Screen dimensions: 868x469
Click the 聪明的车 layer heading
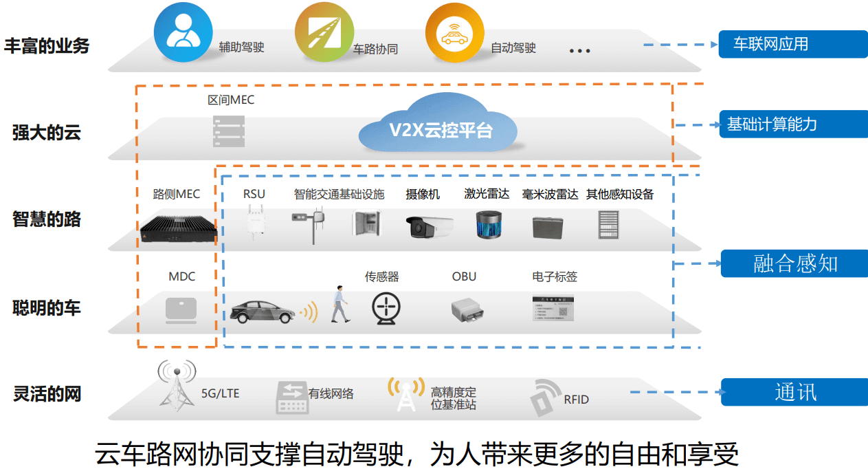(x=47, y=307)
